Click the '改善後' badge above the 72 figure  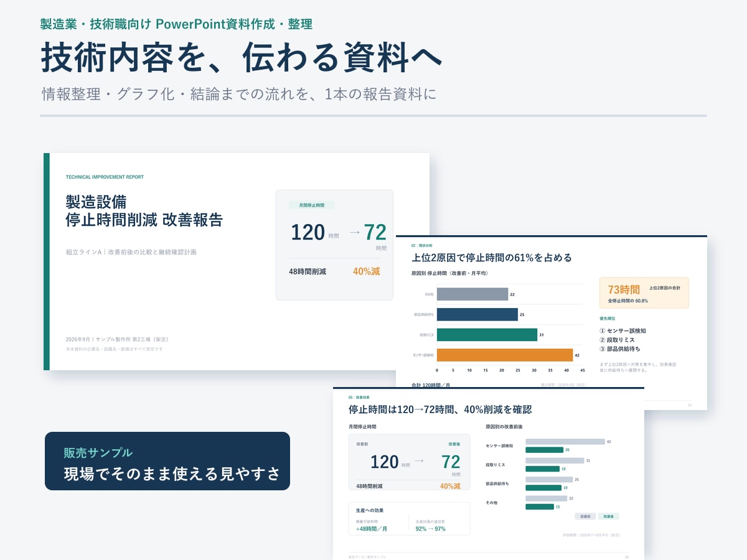point(454,444)
